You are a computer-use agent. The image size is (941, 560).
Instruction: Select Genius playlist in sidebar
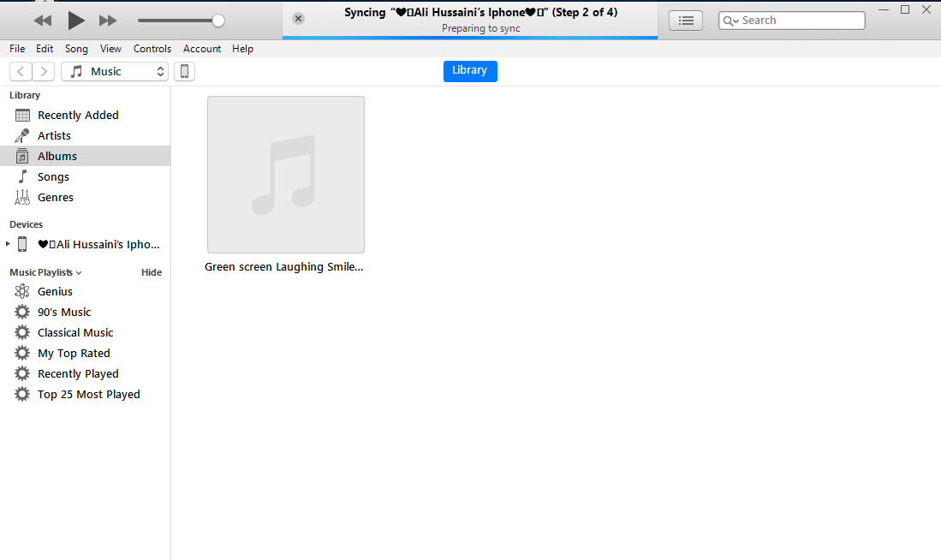click(55, 292)
